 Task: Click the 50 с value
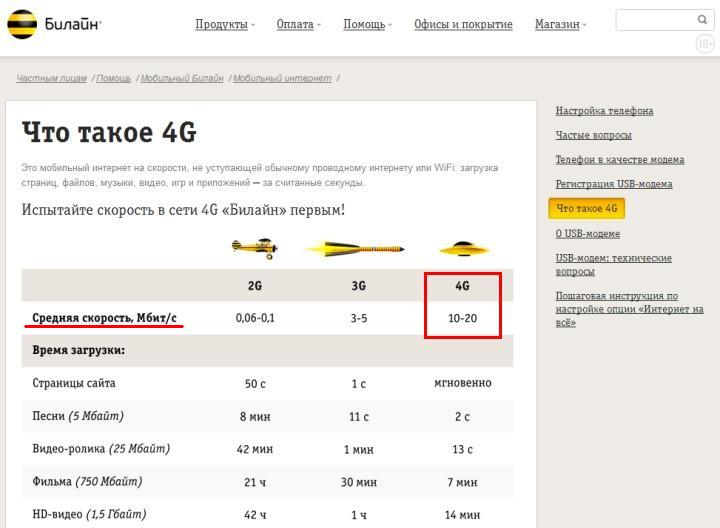255,383
